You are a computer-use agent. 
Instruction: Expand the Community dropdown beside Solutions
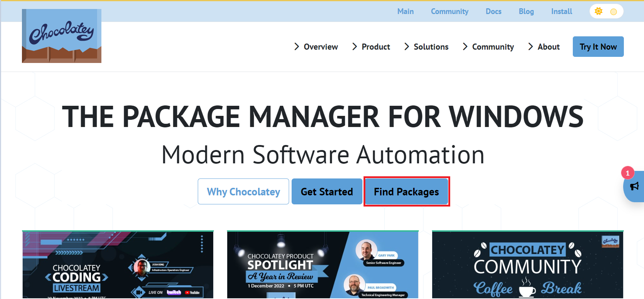[488, 47]
